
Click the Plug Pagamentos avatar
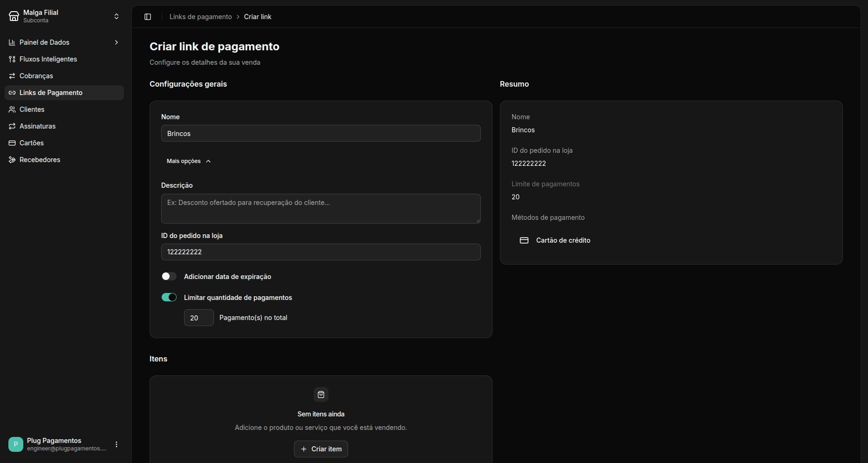click(16, 444)
